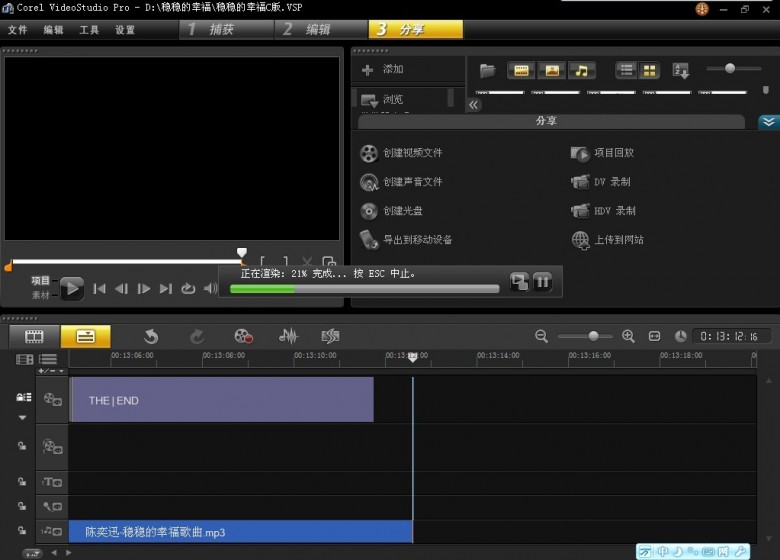Collapse the library side panel with the double arrow
Image resolution: width=780 pixels, height=560 pixels.
click(474, 104)
